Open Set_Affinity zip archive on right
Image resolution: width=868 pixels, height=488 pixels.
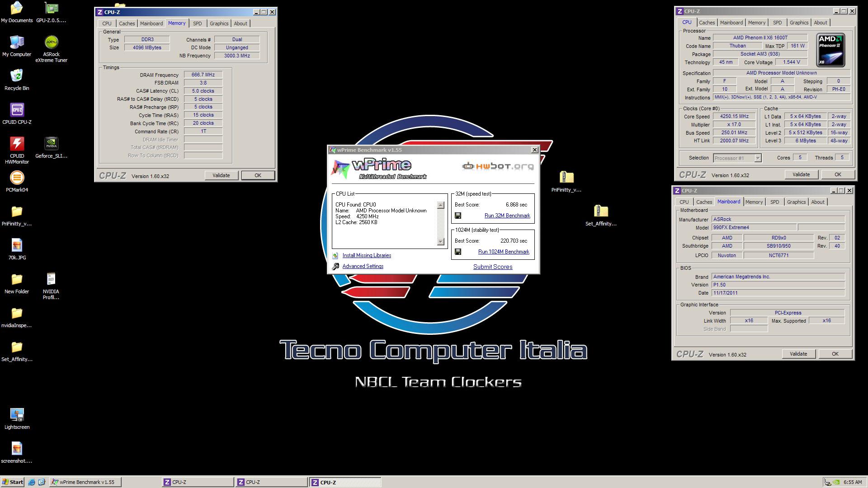pyautogui.click(x=601, y=216)
